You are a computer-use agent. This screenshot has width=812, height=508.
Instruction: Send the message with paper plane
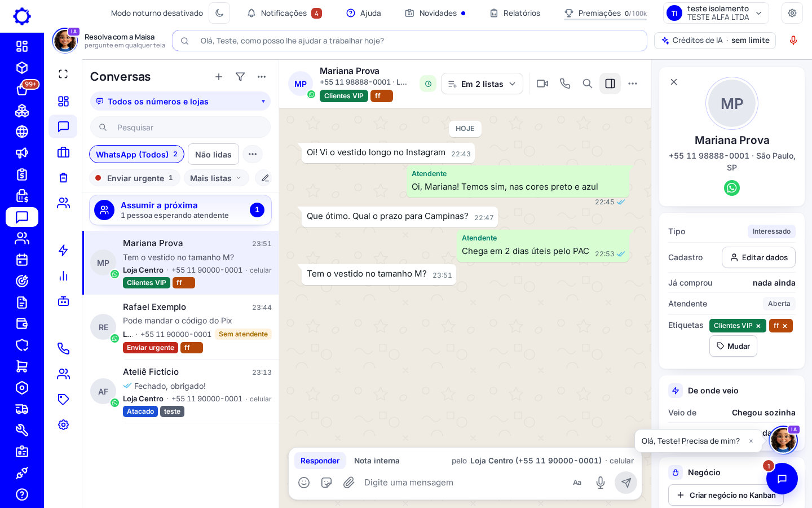[626, 483]
